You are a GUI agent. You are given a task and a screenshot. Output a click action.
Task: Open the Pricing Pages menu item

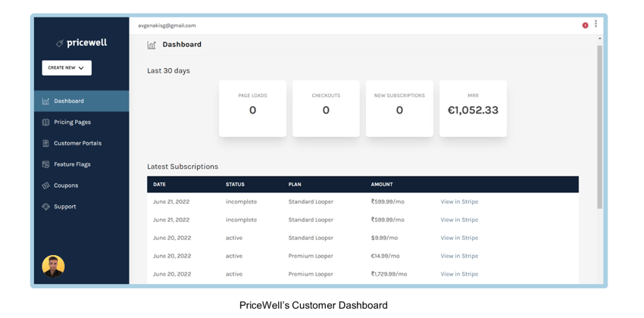click(72, 122)
